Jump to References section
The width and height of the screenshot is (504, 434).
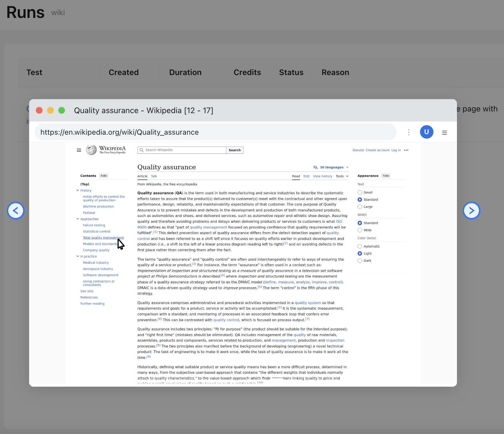tap(89, 297)
